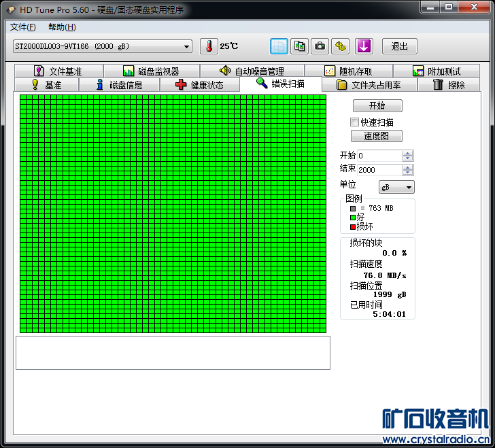
Task: Increase the 开始 start value with up arrow
Action: click(x=407, y=153)
